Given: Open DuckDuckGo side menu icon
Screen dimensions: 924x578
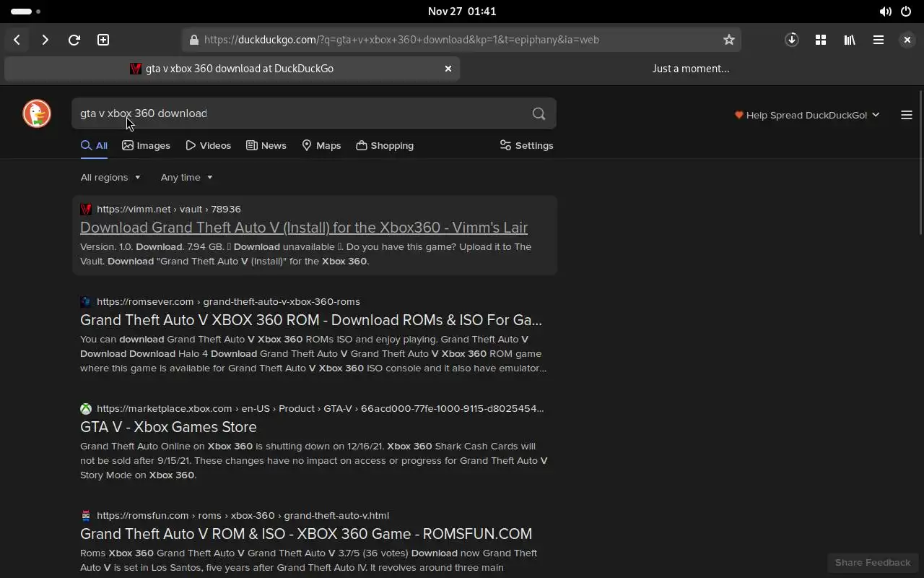Looking at the screenshot, I should point(907,115).
